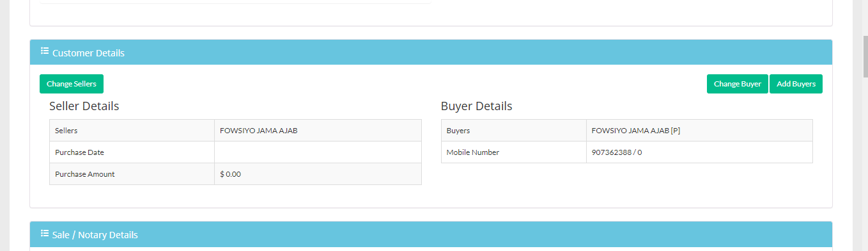The image size is (868, 251).
Task: Open the Sale / Notary Details panel header
Action: click(431, 234)
